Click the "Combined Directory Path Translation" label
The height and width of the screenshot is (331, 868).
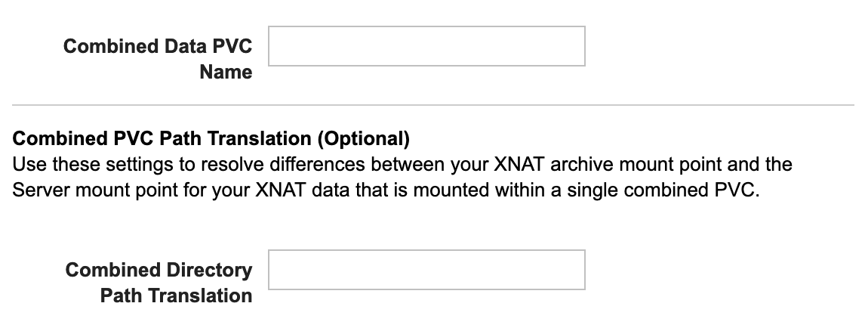point(159,283)
